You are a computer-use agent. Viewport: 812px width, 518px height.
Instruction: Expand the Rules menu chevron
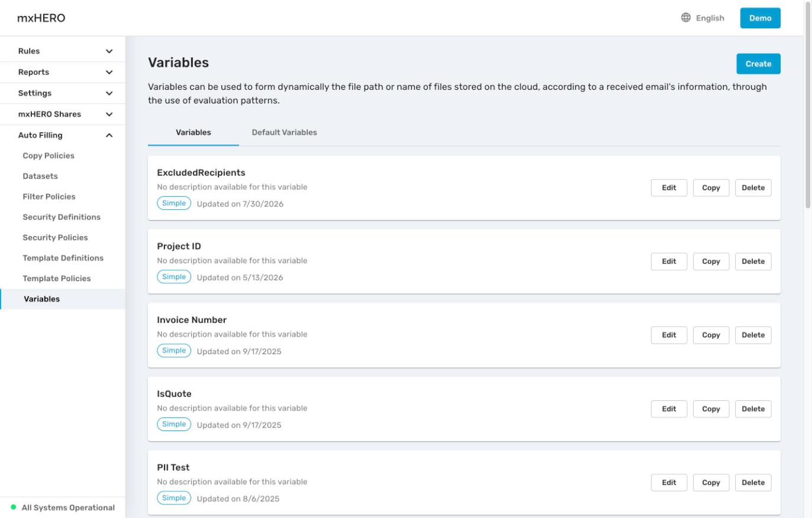109,51
